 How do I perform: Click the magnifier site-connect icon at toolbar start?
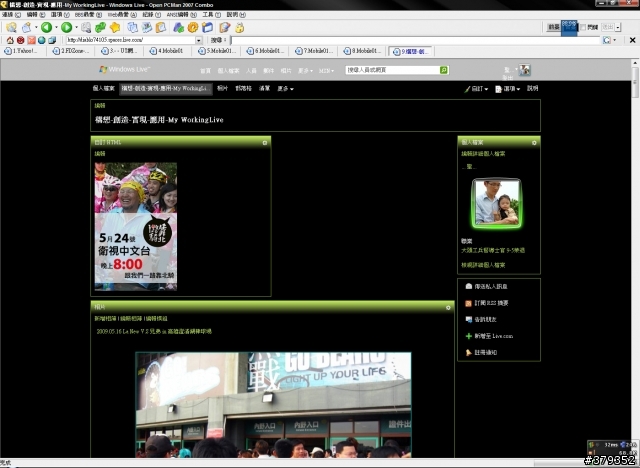click(11, 27)
